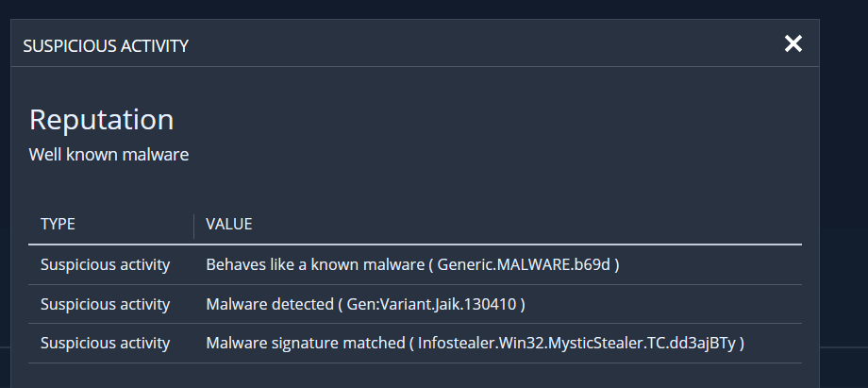Click 'Behaves like a known malware' text

315,264
